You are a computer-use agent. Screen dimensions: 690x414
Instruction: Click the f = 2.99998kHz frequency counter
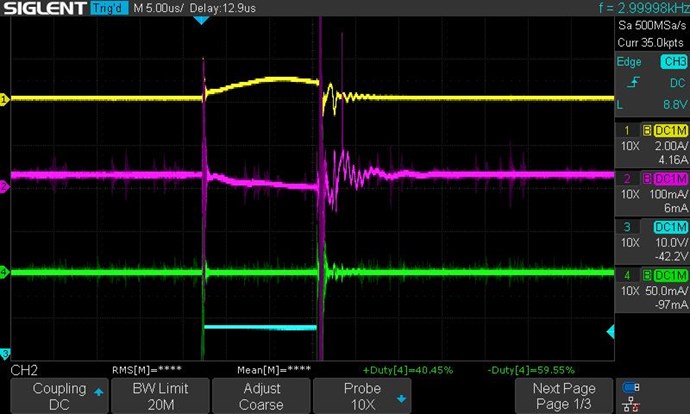[x=643, y=8]
